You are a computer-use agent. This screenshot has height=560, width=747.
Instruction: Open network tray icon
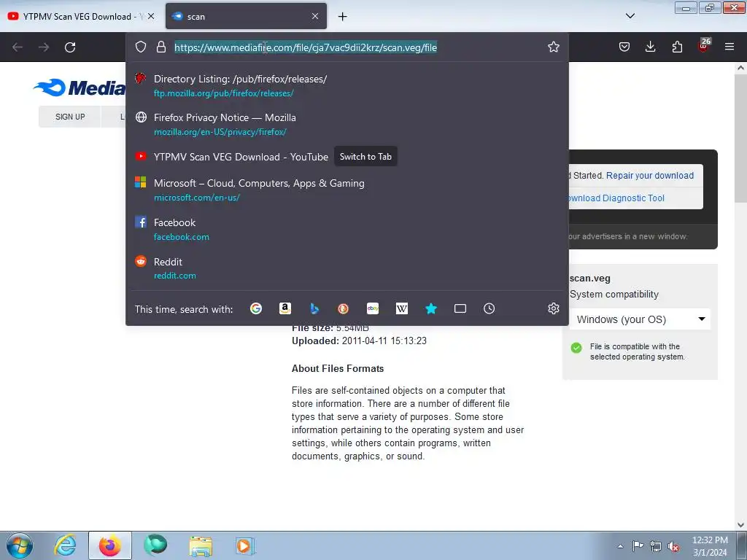(x=656, y=546)
